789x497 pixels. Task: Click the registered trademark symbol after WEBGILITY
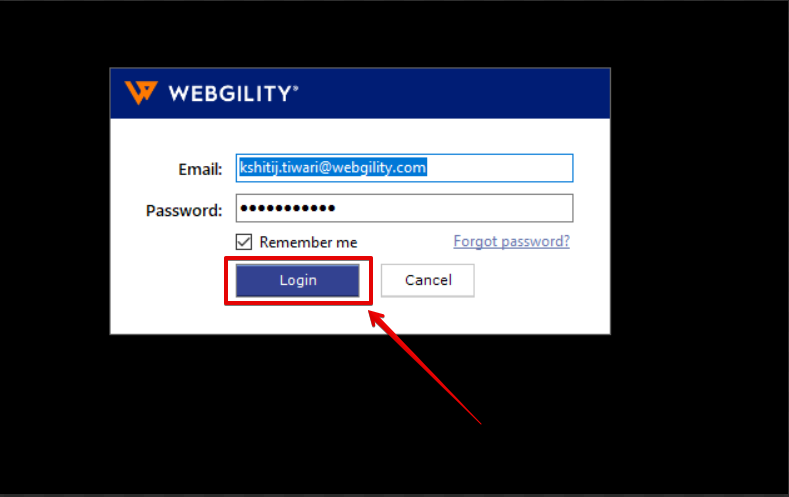click(x=295, y=89)
